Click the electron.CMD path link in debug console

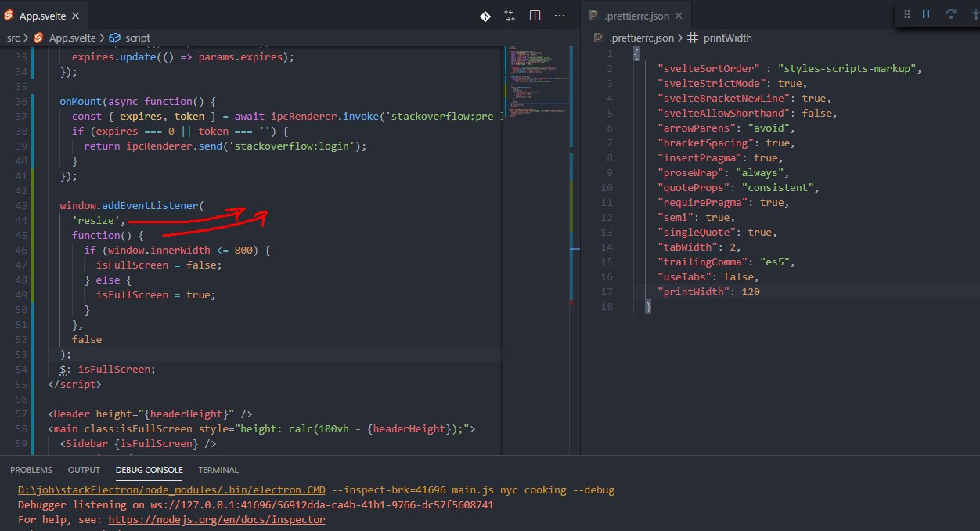pyautogui.click(x=172, y=490)
